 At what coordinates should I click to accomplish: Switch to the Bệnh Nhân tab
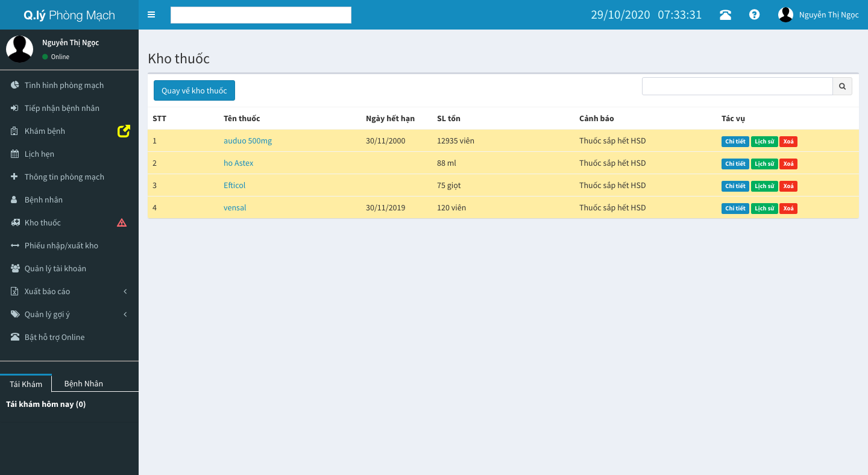(84, 383)
